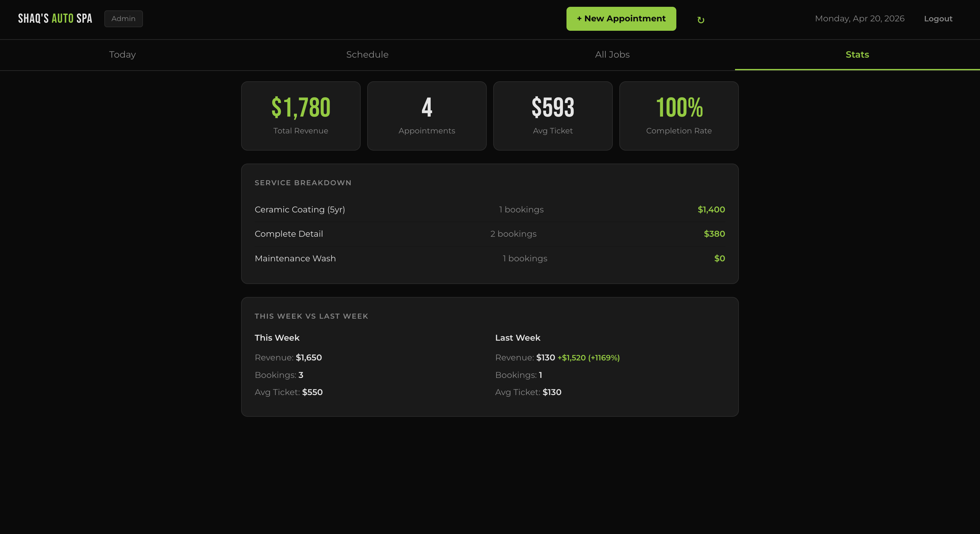This screenshot has height=534, width=980.
Task: Click the Last Week column title
Action: click(x=518, y=338)
